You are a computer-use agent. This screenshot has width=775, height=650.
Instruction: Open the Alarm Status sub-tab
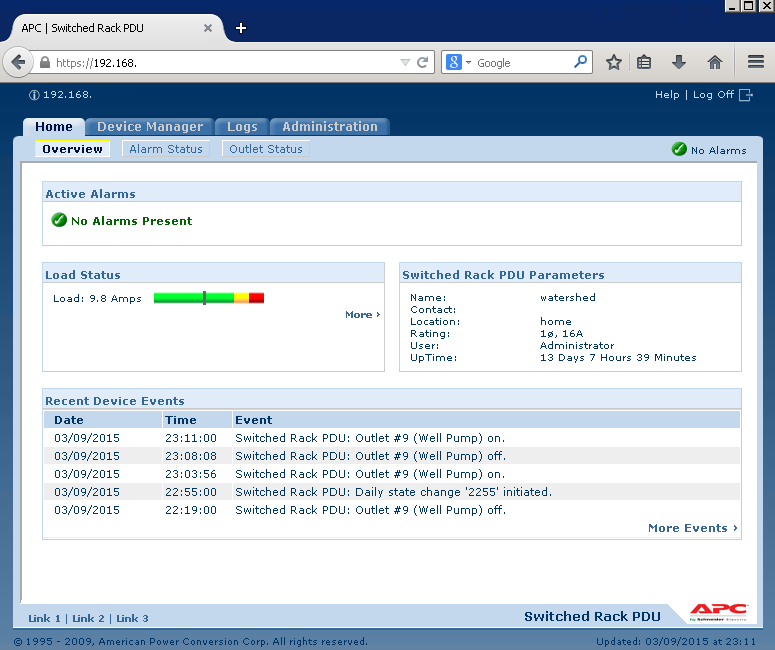[166, 149]
